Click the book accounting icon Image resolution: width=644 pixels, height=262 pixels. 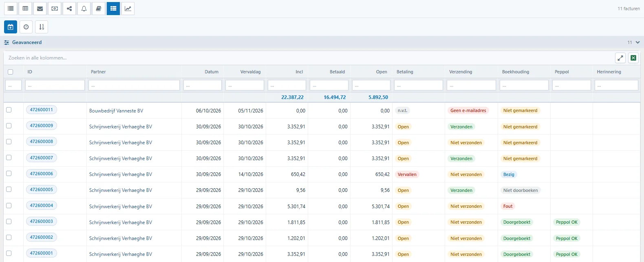pos(99,9)
